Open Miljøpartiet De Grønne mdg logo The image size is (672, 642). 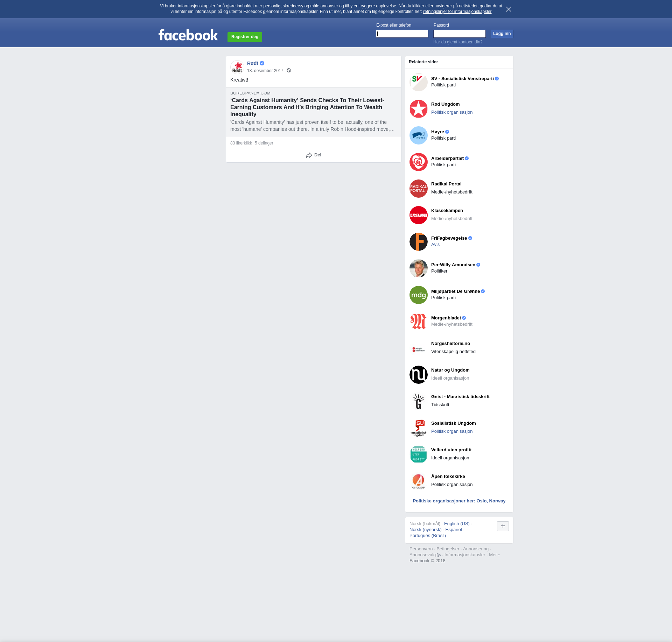[419, 295]
